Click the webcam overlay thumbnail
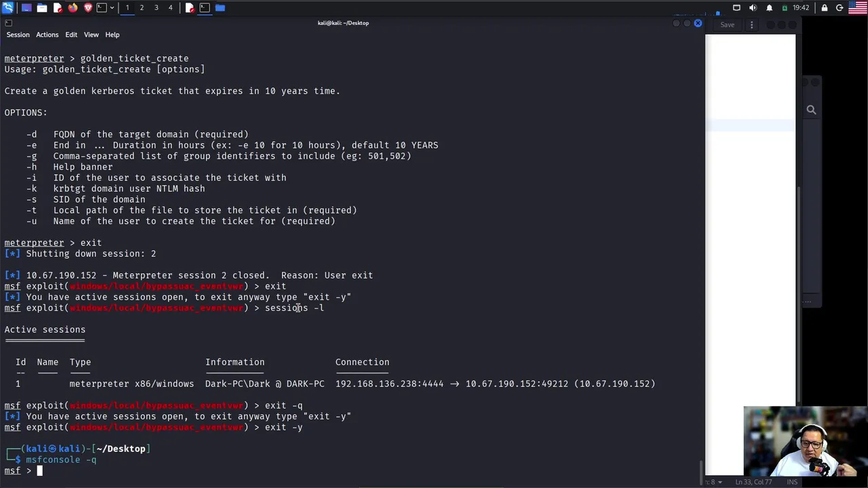Screen dimensions: 868x488 [806, 441]
